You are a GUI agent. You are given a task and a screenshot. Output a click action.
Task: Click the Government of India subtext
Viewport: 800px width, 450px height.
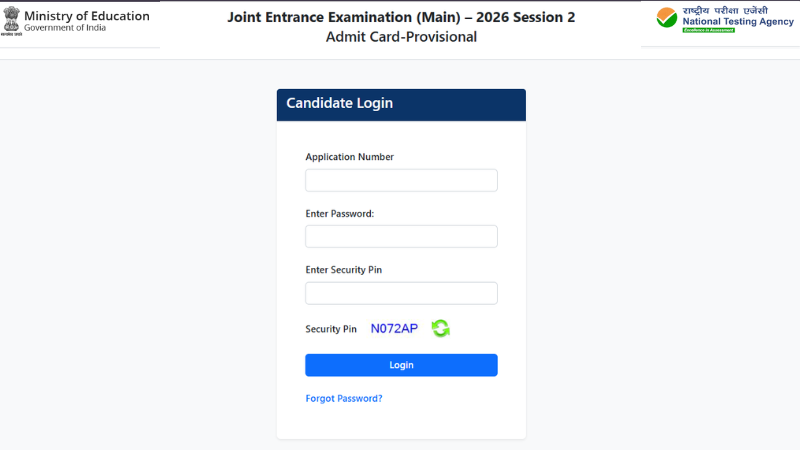[64, 30]
